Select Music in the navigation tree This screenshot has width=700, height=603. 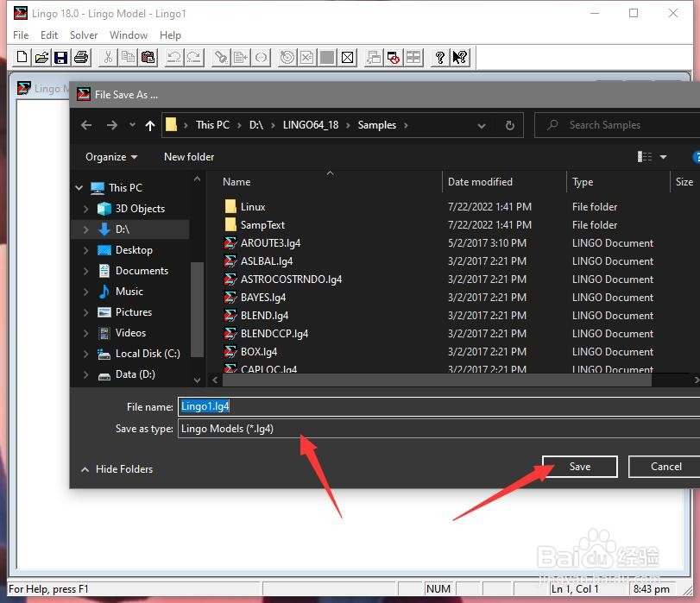click(129, 292)
